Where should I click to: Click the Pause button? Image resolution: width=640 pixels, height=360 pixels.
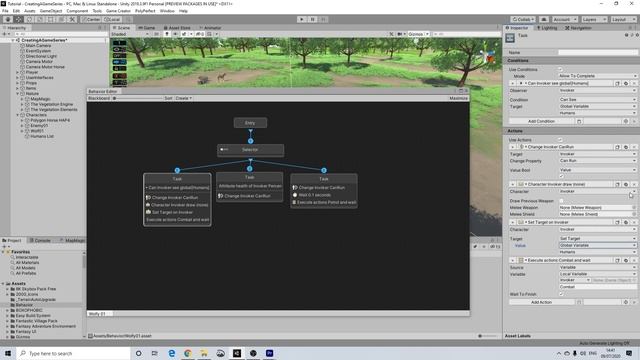point(313,19)
